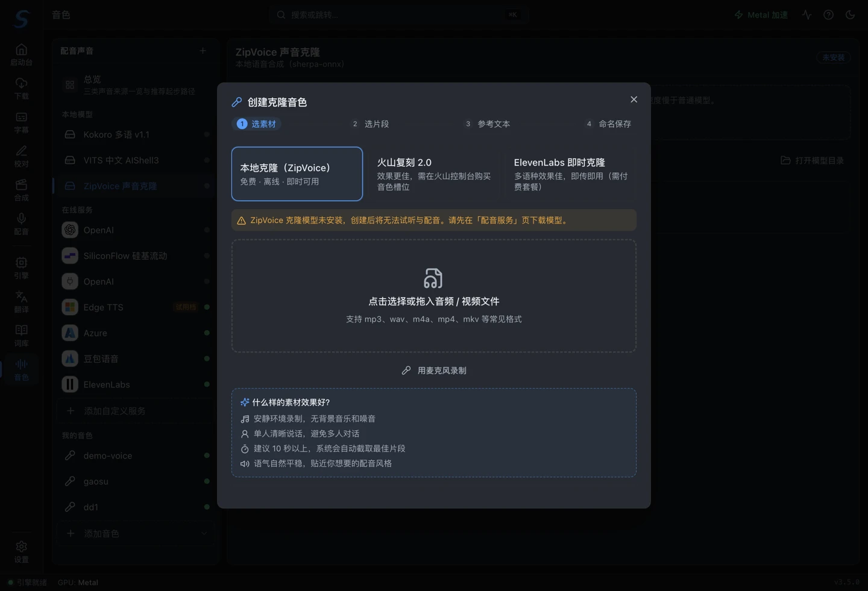Click the 什么样的素材效果好 sparkle icon
This screenshot has width=868, height=591.
(245, 402)
